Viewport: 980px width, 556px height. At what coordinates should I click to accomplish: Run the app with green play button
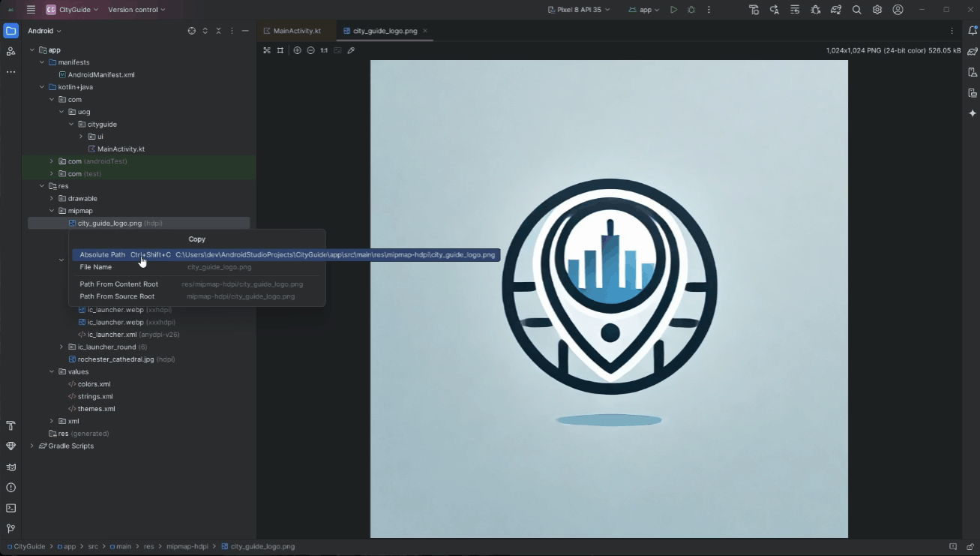[673, 10]
